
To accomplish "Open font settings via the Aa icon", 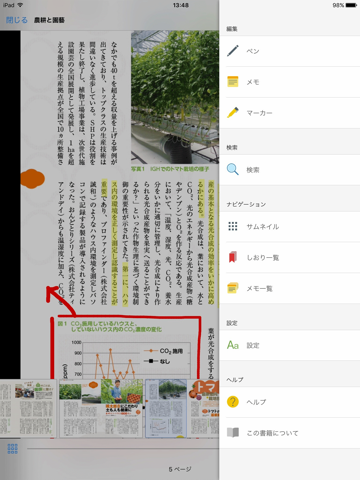I will (233, 345).
